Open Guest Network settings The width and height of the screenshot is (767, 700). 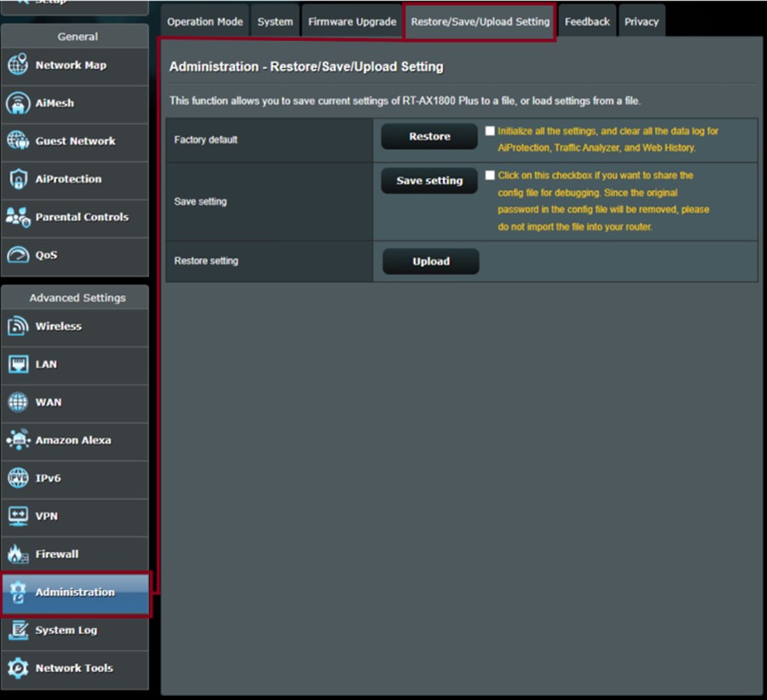point(75,142)
